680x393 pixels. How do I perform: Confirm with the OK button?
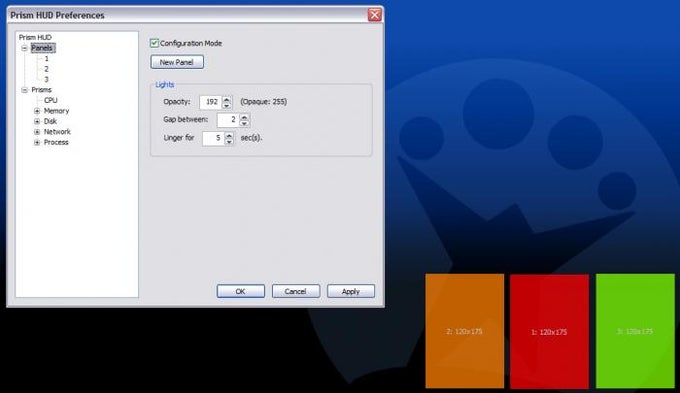point(241,291)
